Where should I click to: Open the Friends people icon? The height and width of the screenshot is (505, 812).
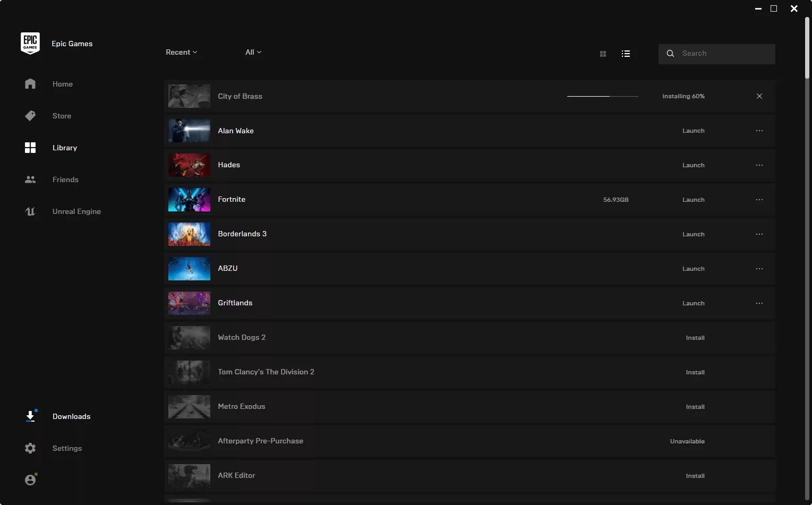(x=30, y=179)
